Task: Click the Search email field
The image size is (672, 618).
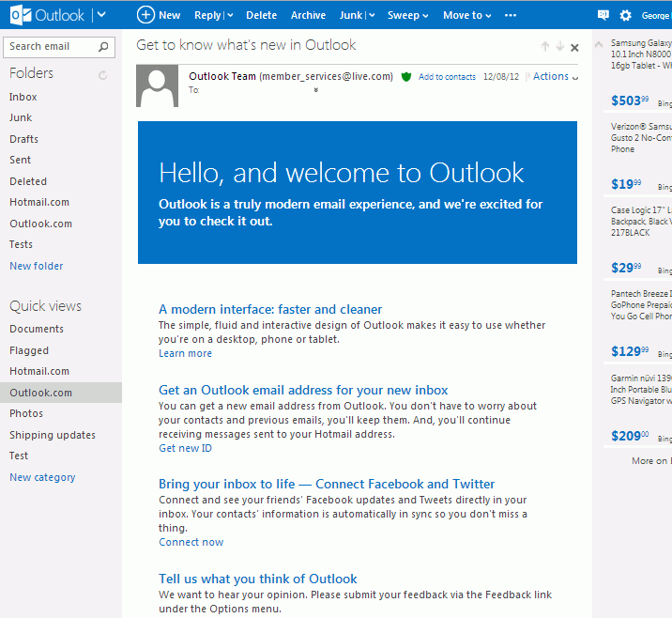Action: [x=49, y=46]
